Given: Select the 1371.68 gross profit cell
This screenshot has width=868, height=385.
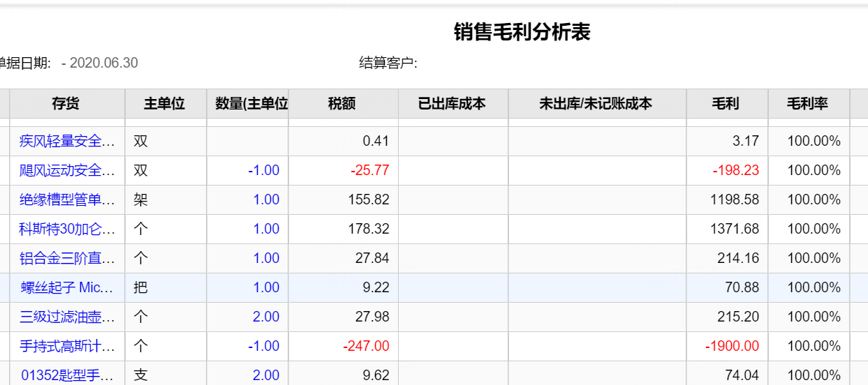Looking at the screenshot, I should (726, 229).
